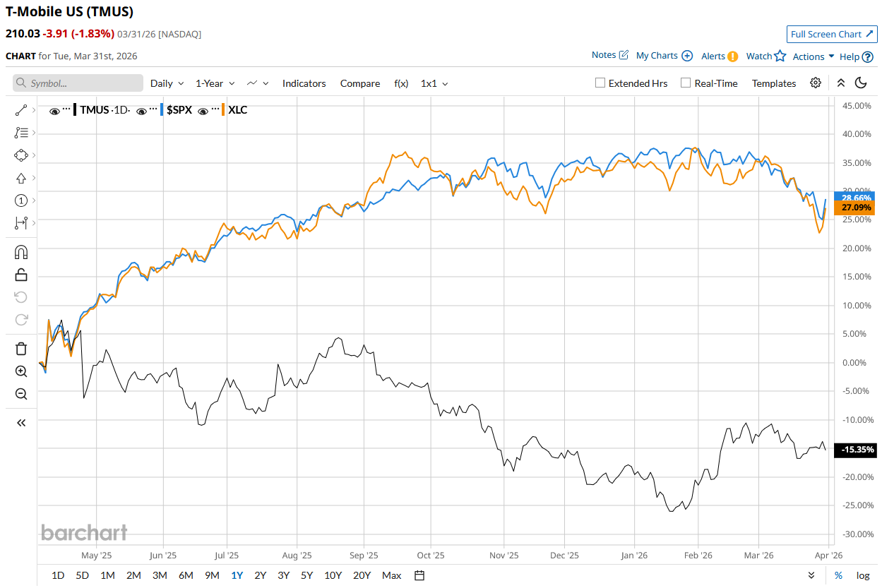Select the 6M time range
Viewport: 882px width, 588px height.
coord(186,575)
